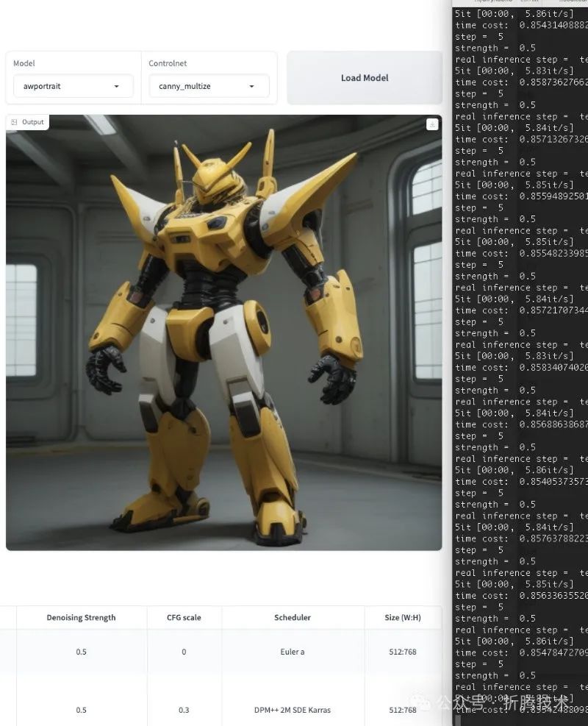Choose the DPM++ 2M SDE Karras cell
This screenshot has width=588, height=726.
(x=292, y=710)
